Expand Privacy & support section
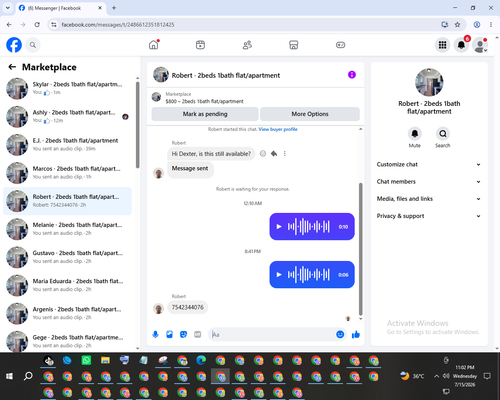 (x=429, y=216)
